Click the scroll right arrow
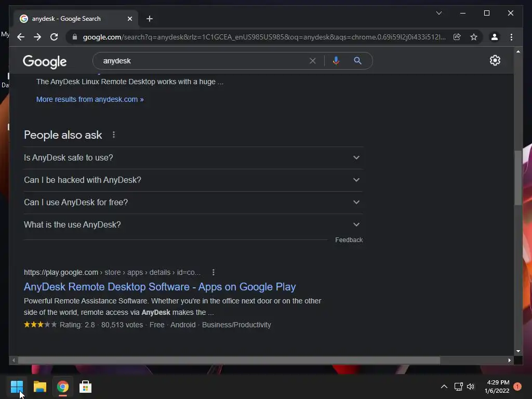Image resolution: width=532 pixels, height=399 pixels. click(x=510, y=361)
